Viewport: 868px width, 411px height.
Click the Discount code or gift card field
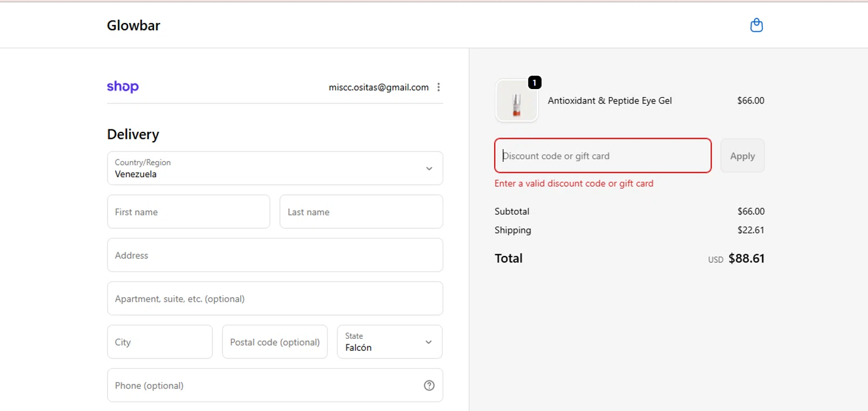(602, 155)
